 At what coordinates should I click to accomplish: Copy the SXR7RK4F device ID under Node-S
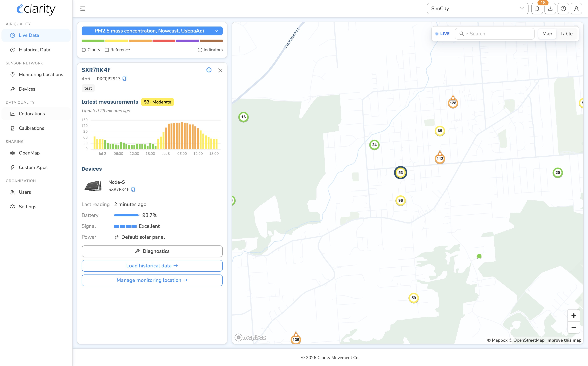click(133, 189)
